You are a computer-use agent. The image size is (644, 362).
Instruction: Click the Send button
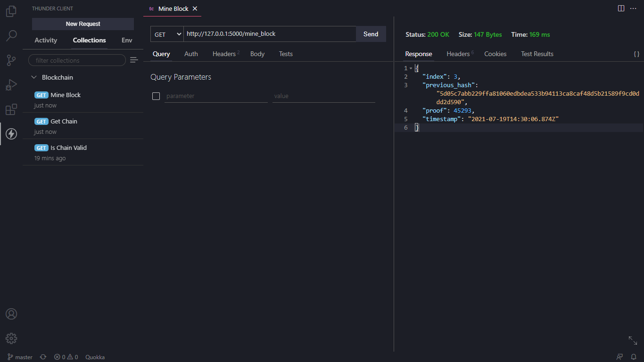tap(371, 34)
